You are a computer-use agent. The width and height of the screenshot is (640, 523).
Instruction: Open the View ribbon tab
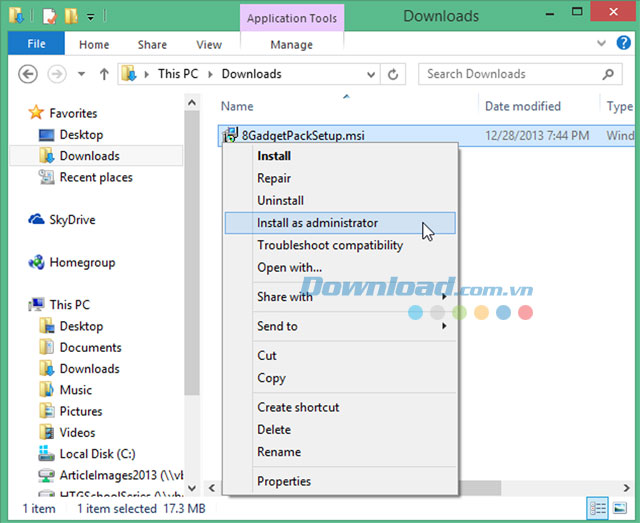[209, 45]
